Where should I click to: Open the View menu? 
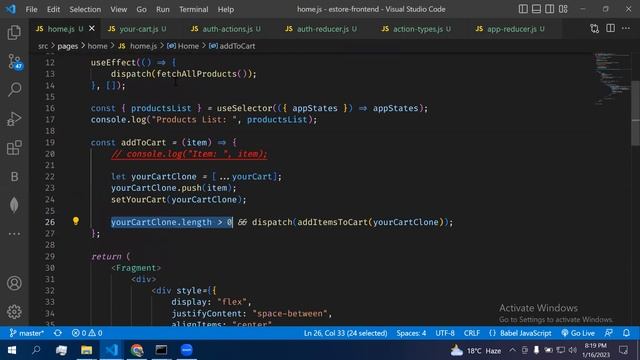(118, 9)
